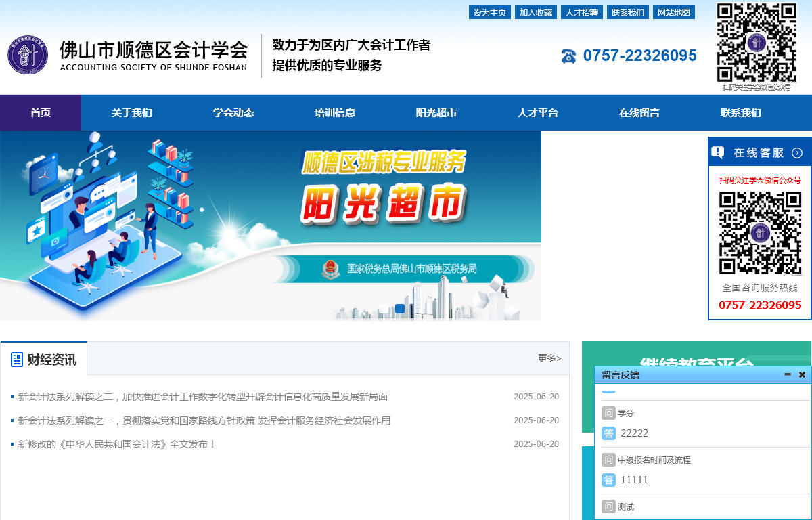Click the 答 icon beside 22222
The width and height of the screenshot is (812, 520).
[608, 433]
